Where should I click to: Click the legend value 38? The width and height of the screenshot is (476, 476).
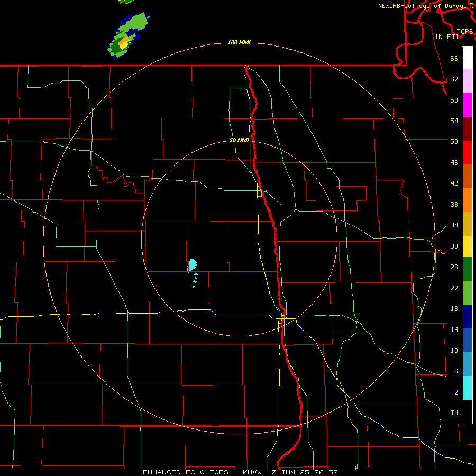pos(454,204)
